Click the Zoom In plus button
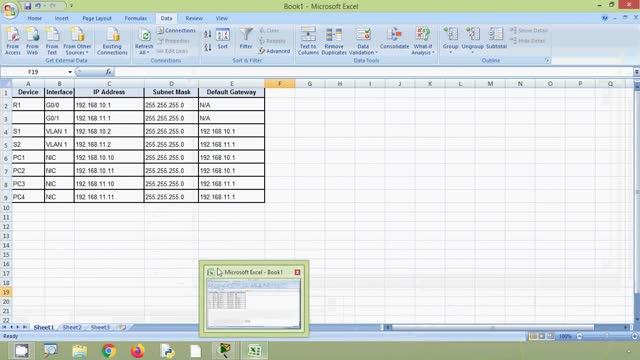640x360 pixels. pyautogui.click(x=635, y=336)
